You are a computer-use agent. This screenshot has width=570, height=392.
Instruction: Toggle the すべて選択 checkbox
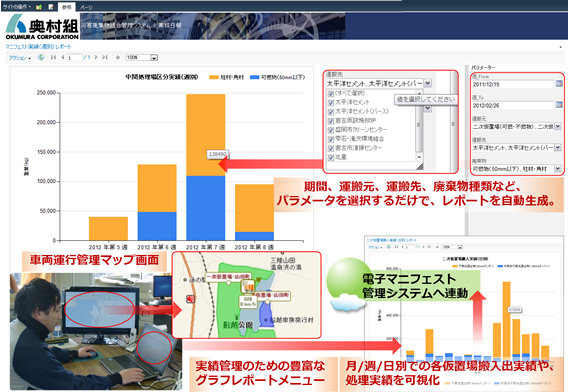(331, 93)
